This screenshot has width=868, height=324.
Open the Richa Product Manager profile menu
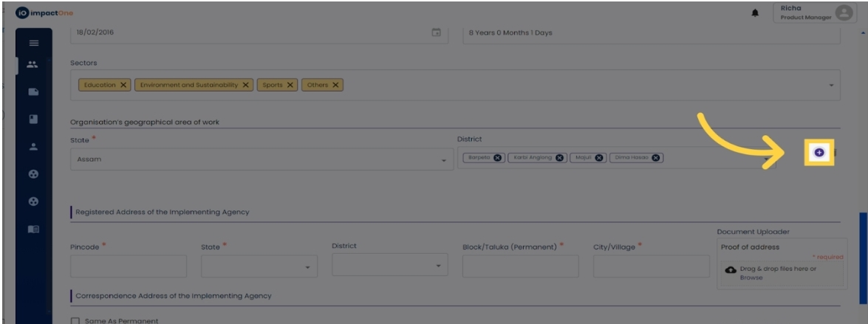pyautogui.click(x=813, y=13)
